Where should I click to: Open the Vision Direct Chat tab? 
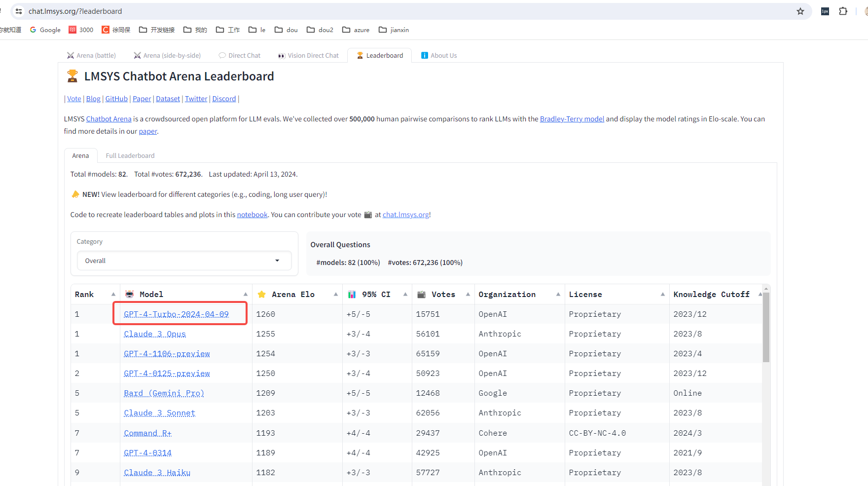pyautogui.click(x=308, y=55)
